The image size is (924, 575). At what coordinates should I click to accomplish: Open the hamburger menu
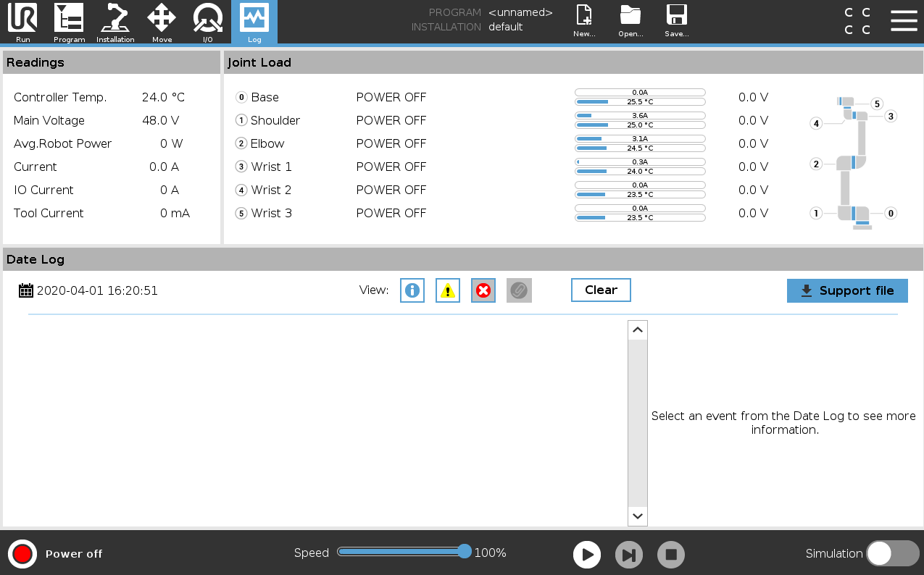[904, 21]
